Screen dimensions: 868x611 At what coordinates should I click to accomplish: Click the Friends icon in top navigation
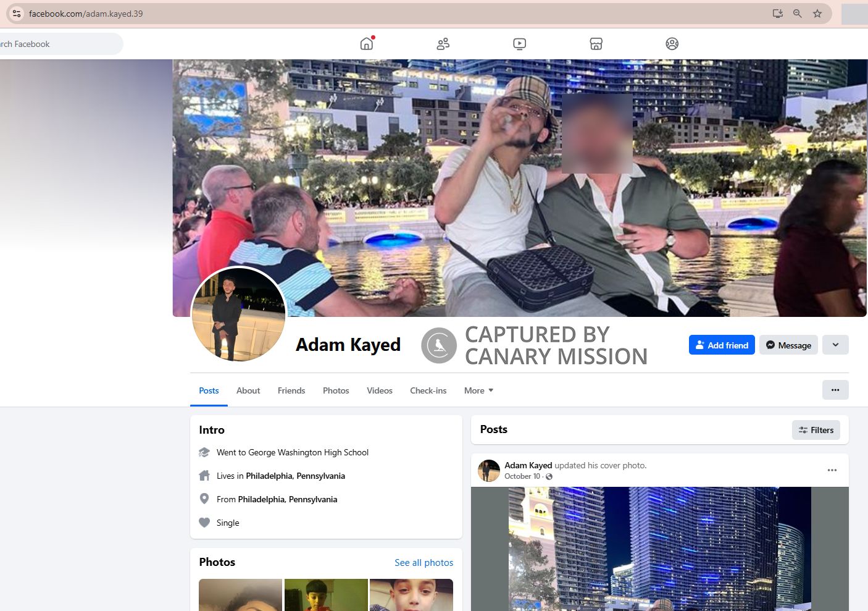(442, 43)
